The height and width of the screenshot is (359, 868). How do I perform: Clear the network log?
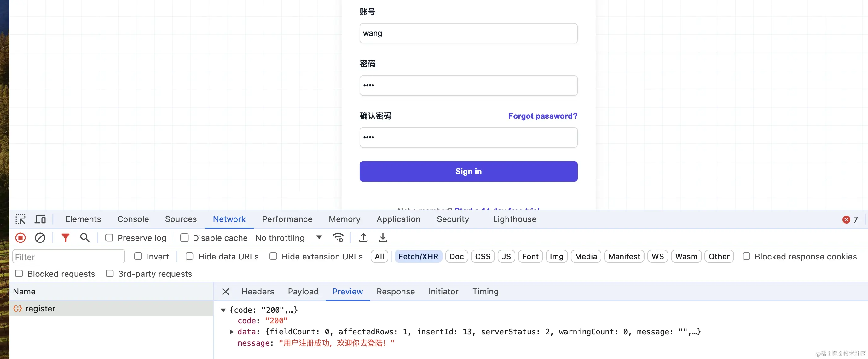(40, 238)
